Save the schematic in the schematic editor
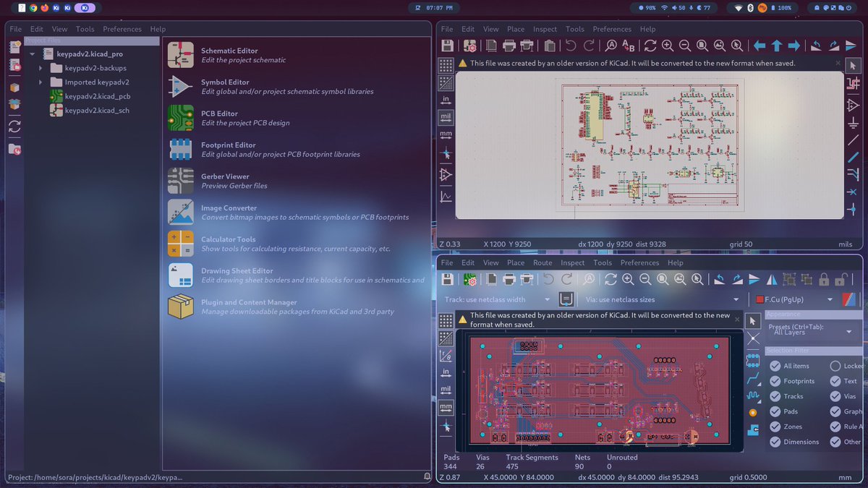Viewport: 868px width, 488px height. pos(447,46)
